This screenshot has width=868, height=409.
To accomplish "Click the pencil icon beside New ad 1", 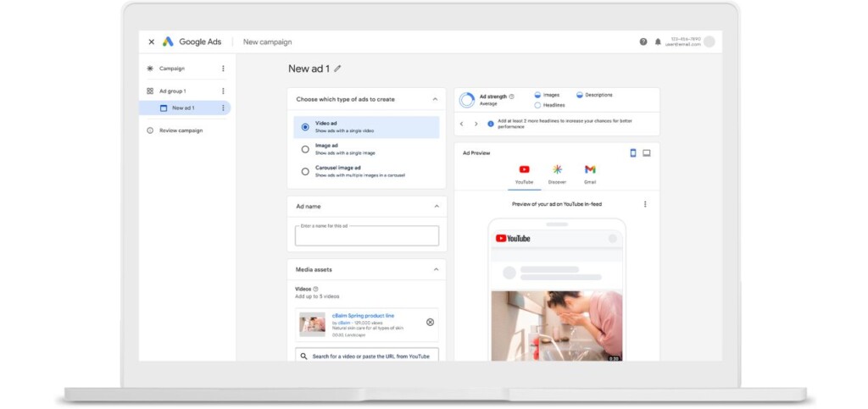I will (337, 69).
